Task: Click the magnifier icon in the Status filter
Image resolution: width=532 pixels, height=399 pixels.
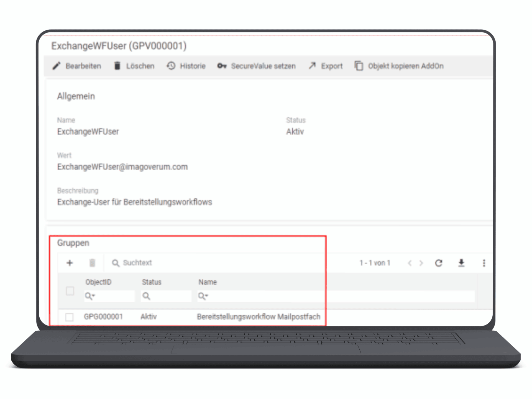Action: 146,296
